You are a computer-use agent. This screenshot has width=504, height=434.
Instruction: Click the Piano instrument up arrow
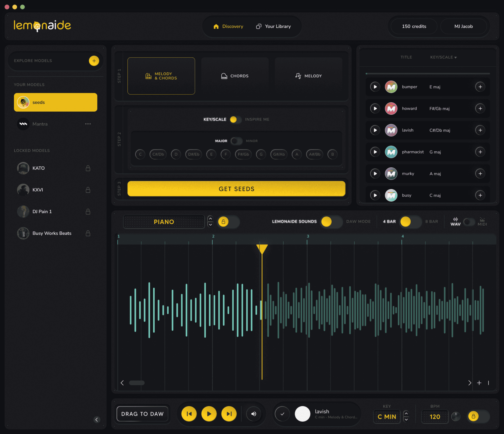210,219
